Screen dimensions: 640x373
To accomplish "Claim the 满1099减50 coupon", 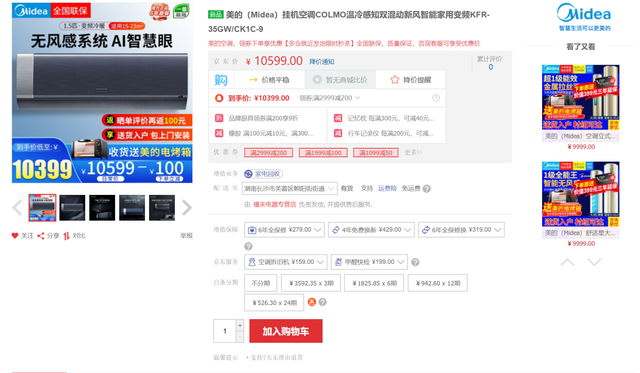I will (376, 153).
